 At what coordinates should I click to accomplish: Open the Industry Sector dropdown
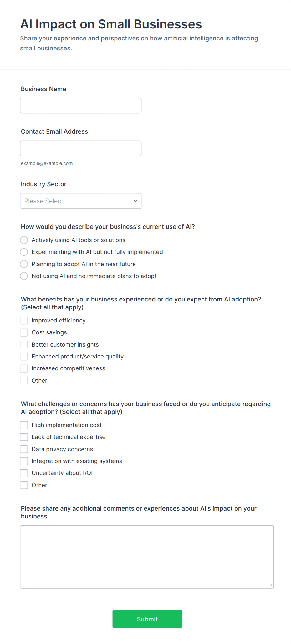pyautogui.click(x=81, y=201)
